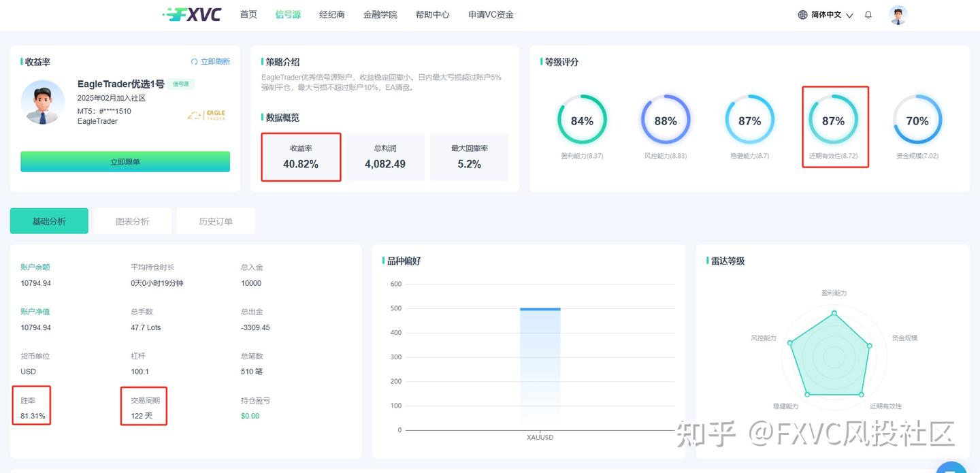Click the globe language icon
Viewport: 980px width, 473px height.
(803, 14)
